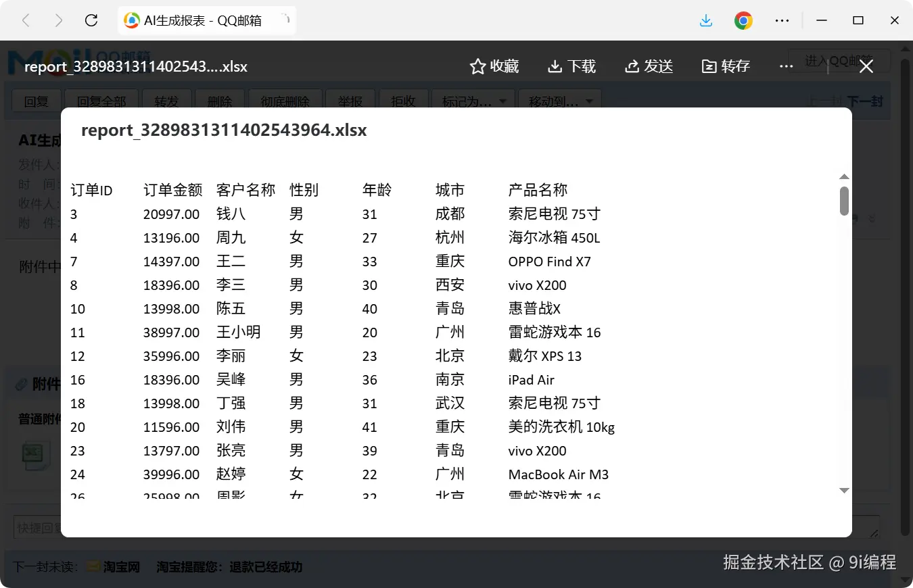Click product cell 惠普战X
Viewport: 913px width, 588px height.
click(x=534, y=309)
